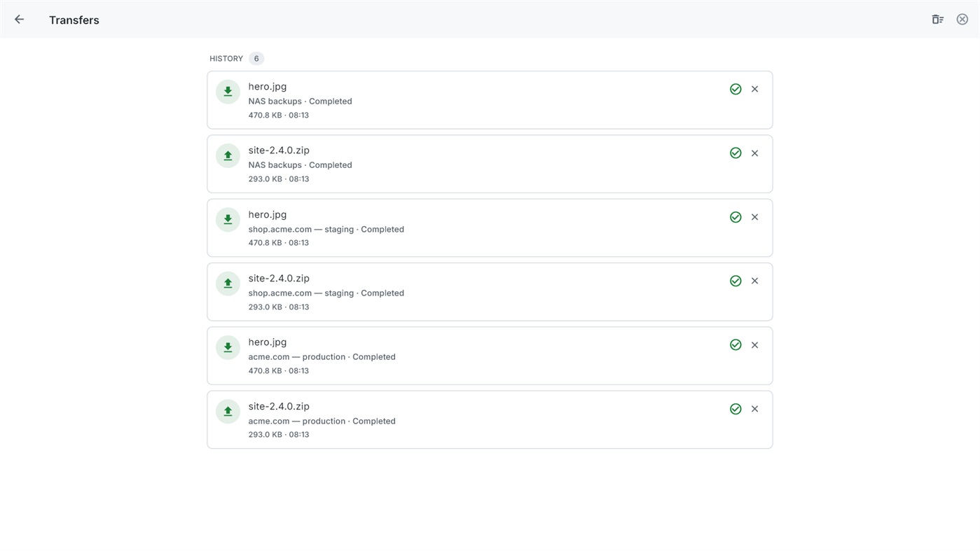Click "acme.com — production · Completed" under hero.jpg
Image resolution: width=980 pixels, height=551 pixels.
(322, 357)
